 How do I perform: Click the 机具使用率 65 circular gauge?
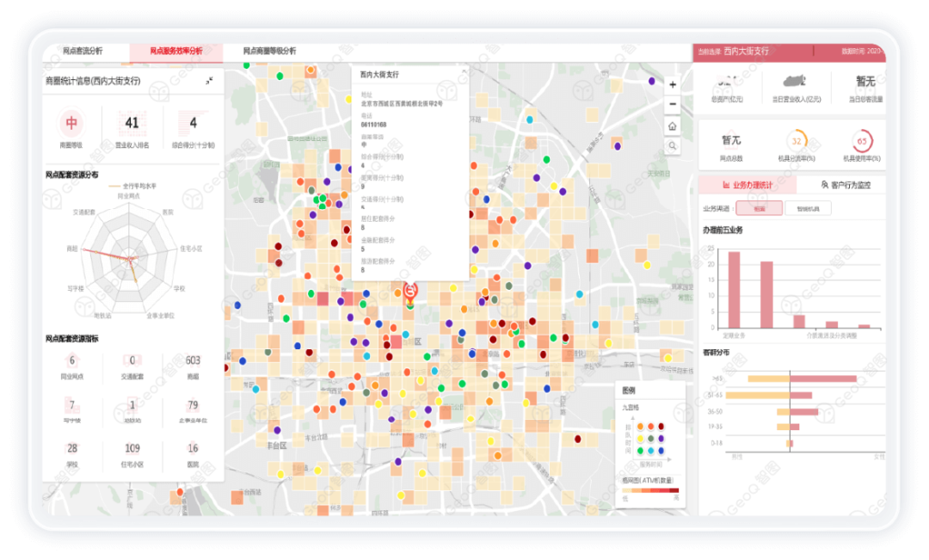coord(861,141)
